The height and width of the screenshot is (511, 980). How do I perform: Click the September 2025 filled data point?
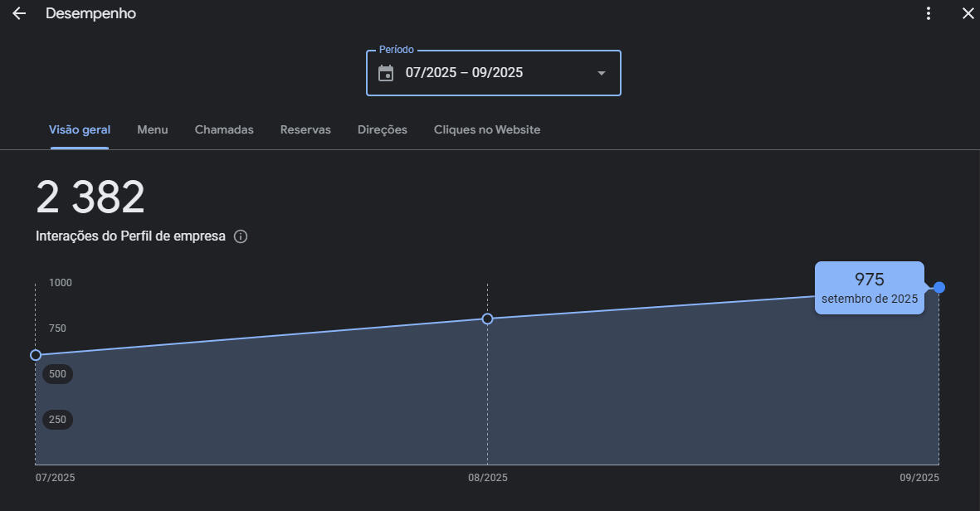point(939,287)
